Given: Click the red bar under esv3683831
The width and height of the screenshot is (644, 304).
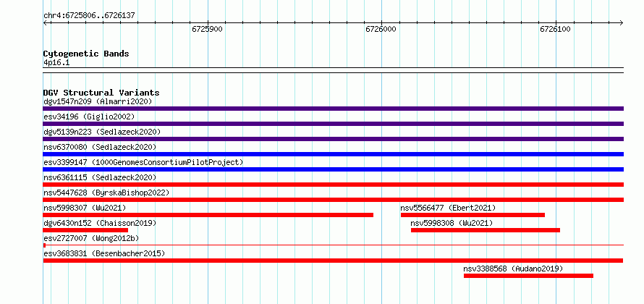Looking at the screenshot, I should point(333,261).
